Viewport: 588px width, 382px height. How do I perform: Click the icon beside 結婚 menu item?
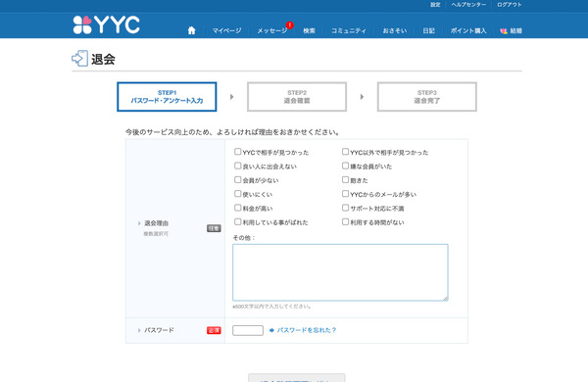(504, 30)
